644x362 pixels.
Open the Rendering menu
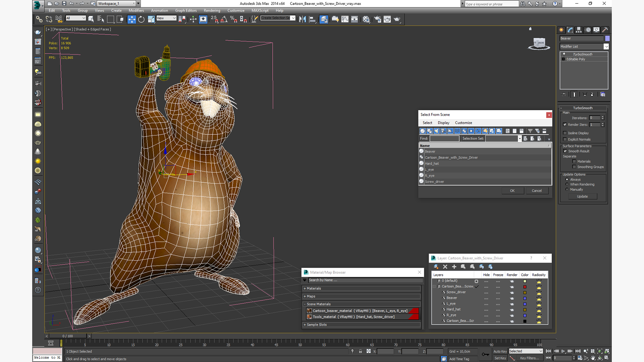212,10
